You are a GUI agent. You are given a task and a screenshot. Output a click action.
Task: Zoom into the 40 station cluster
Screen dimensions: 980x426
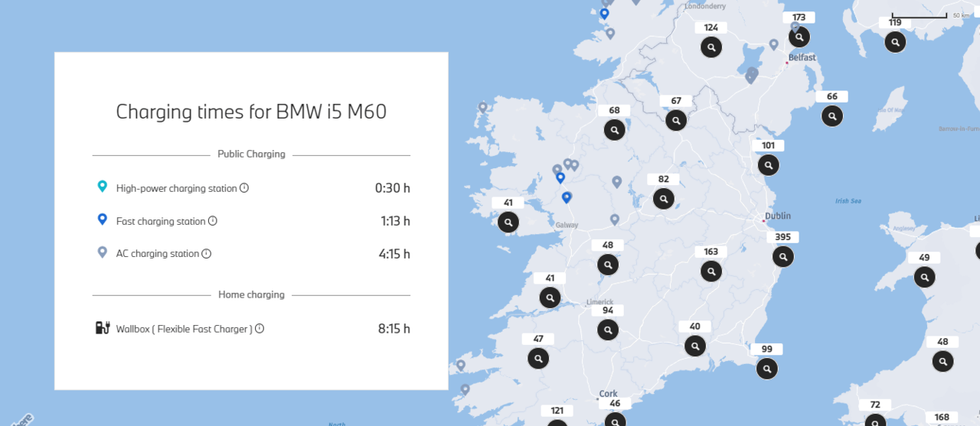click(x=695, y=345)
